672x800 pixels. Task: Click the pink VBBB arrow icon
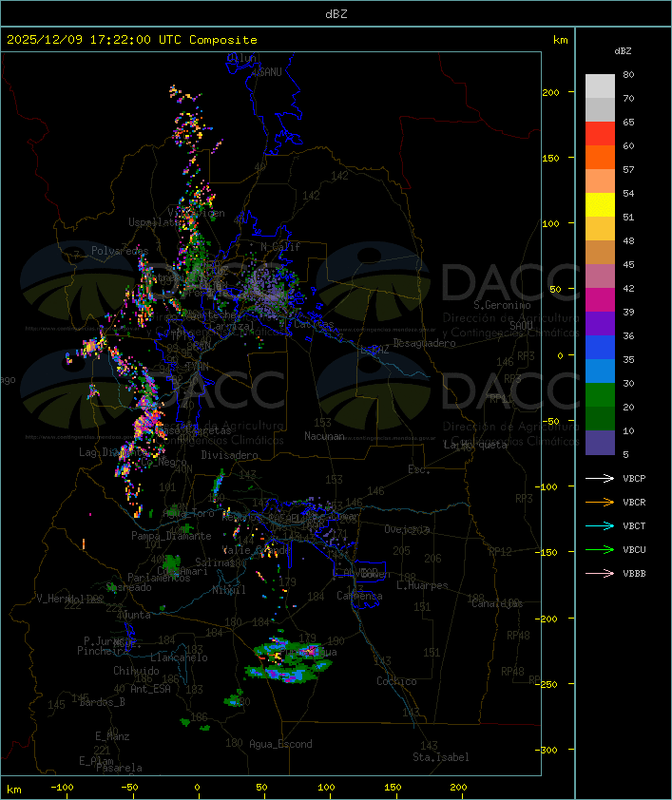coord(600,574)
